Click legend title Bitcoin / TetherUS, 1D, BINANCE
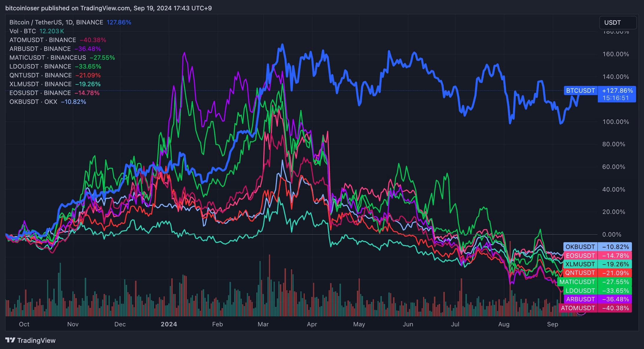The height and width of the screenshot is (349, 644). point(56,22)
